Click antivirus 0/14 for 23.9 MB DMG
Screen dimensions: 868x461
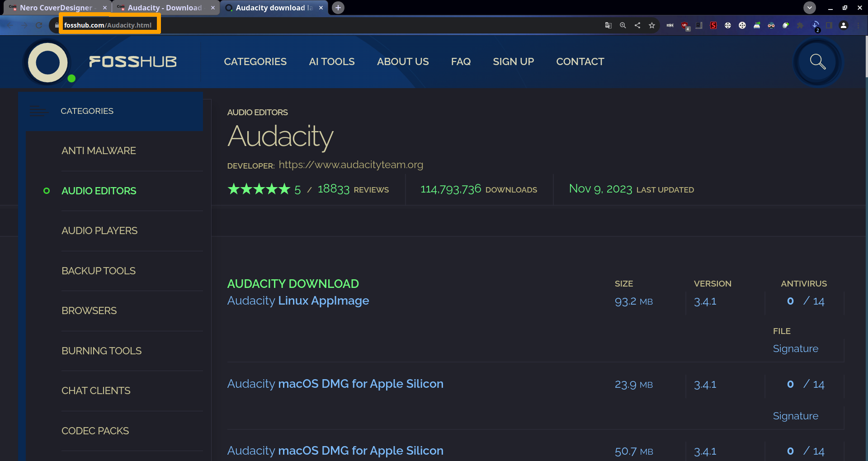point(806,385)
